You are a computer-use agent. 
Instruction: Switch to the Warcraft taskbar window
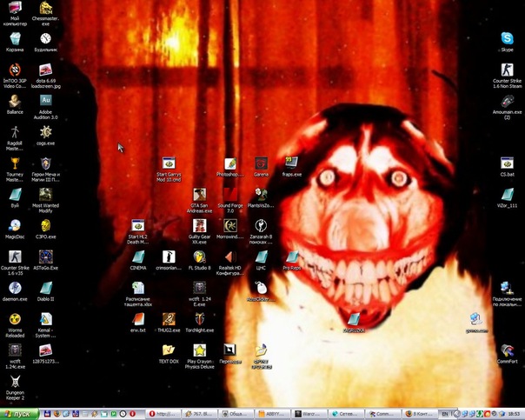[309, 414]
